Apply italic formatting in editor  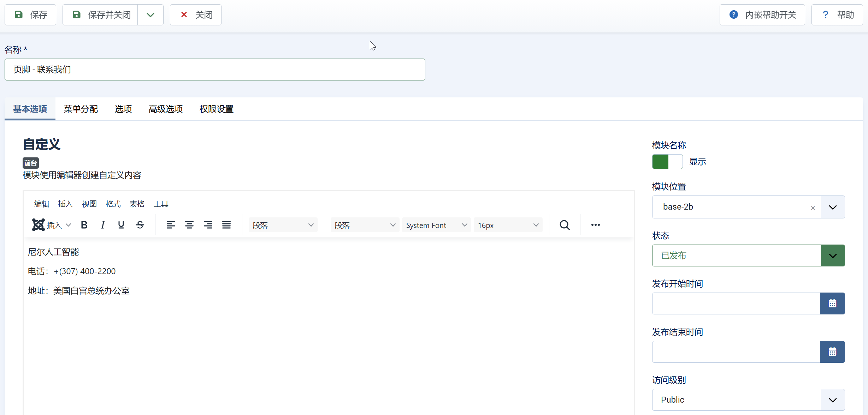pos(102,225)
